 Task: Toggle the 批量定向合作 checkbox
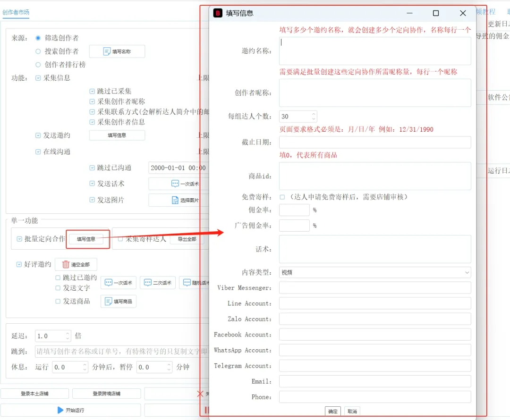click(19, 239)
